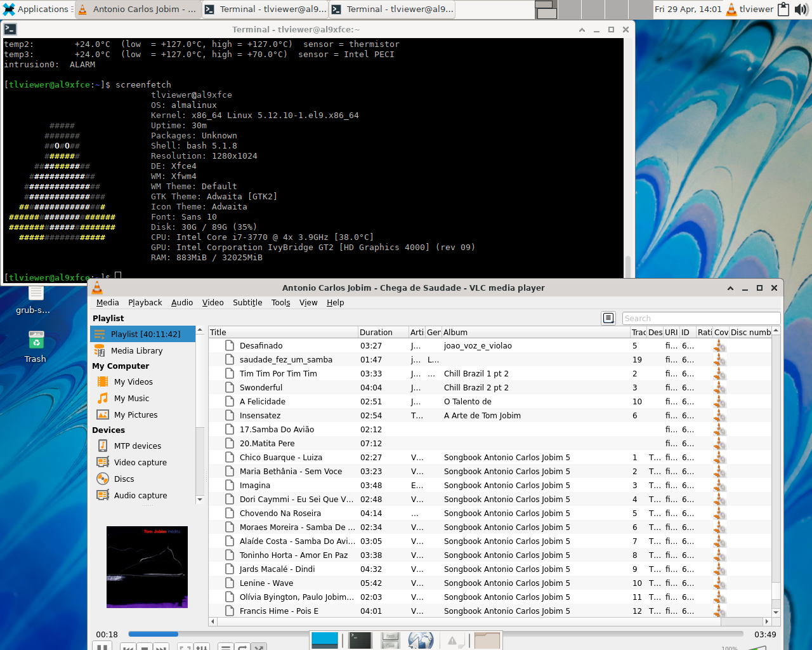
Task: Switch to Antonio Carlos Jobim taskbar button
Action: (x=138, y=9)
